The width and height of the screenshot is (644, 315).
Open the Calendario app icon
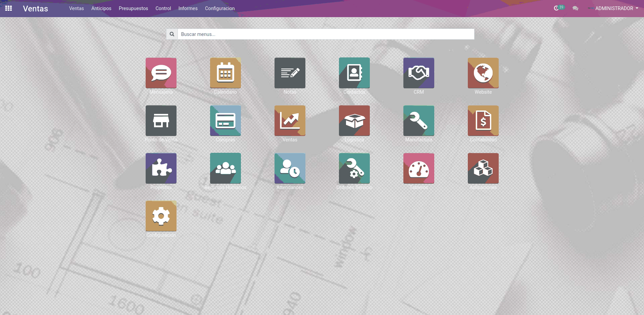[226, 73]
